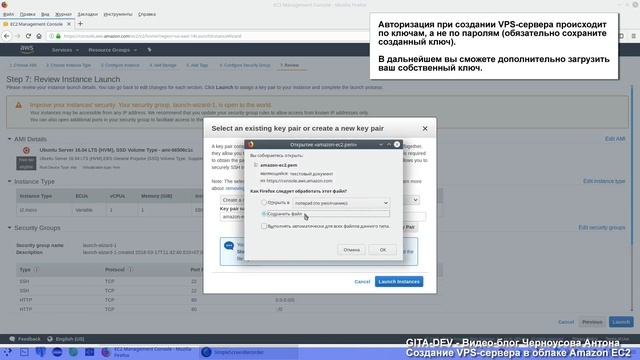Screen dimensions: 640x360
Task: Open the notepad application dropdown in download dialog
Action: (x=341, y=203)
